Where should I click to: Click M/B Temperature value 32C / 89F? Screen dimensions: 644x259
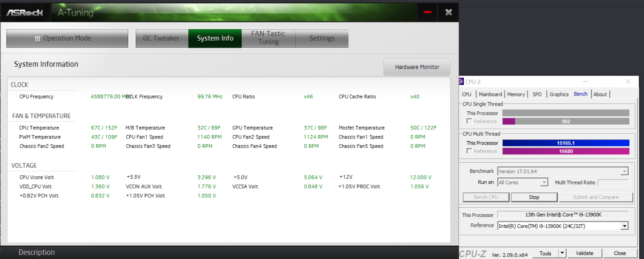coord(209,128)
